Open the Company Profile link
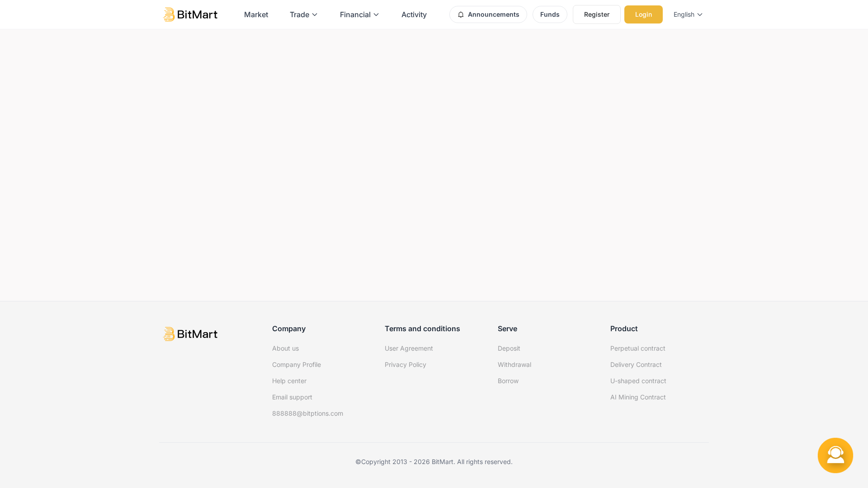Screen dimensions: 868x488 (297, 365)
